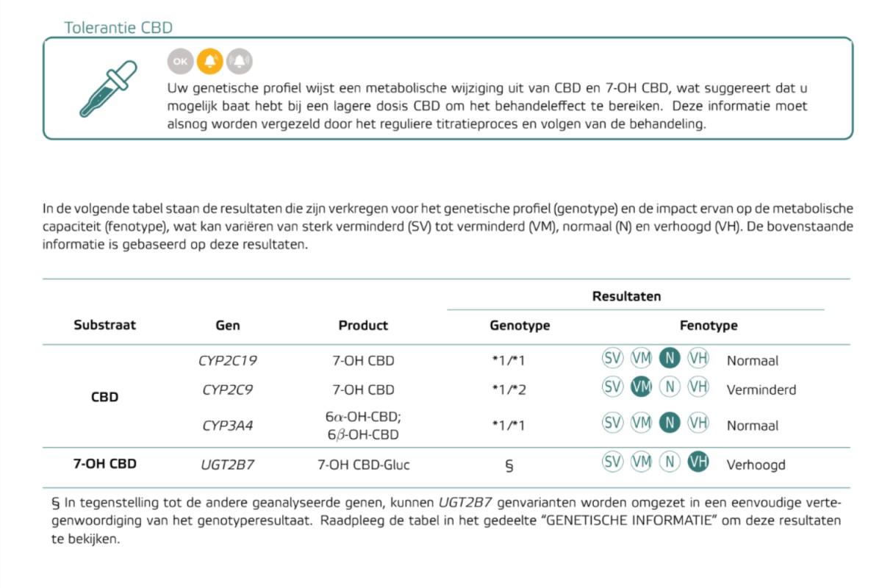Screen dimensions: 882x588
Task: Select the filled VH circle for UGT2B7
Action: click(698, 462)
